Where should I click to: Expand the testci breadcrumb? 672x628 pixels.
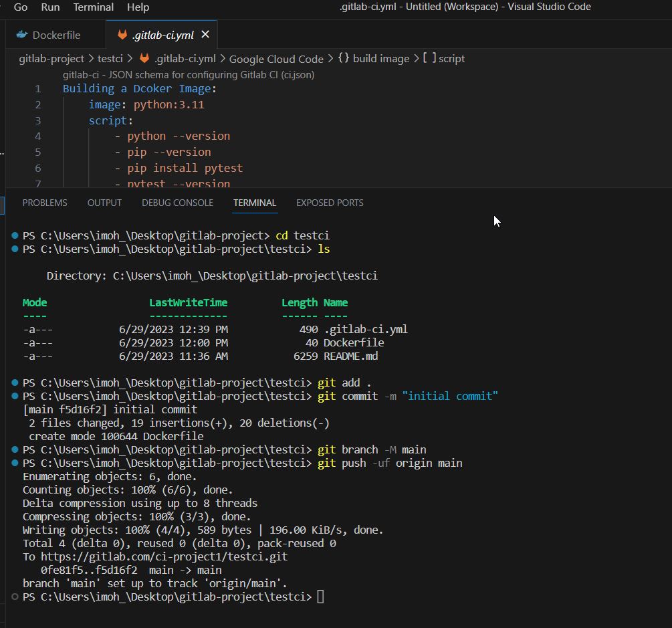pos(110,58)
